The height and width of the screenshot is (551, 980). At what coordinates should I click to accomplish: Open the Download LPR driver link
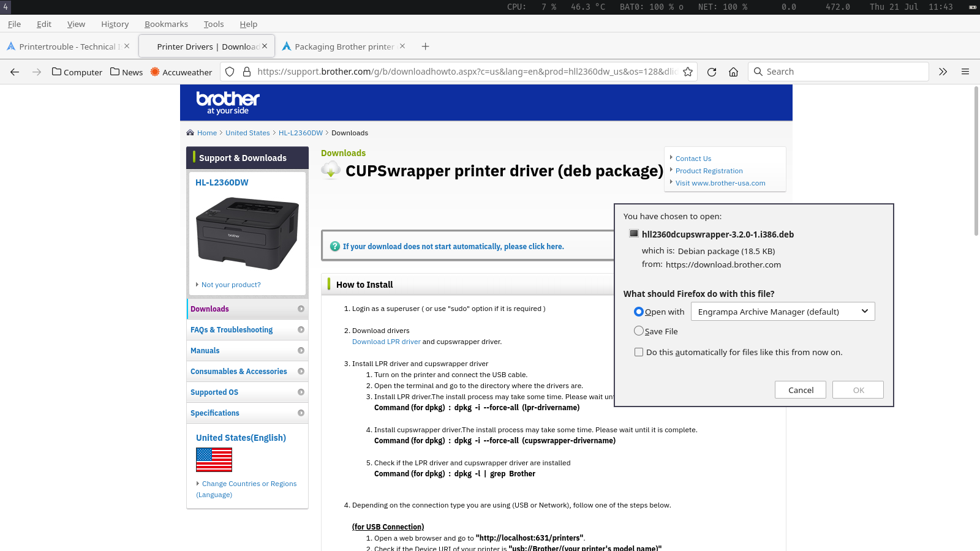point(386,342)
